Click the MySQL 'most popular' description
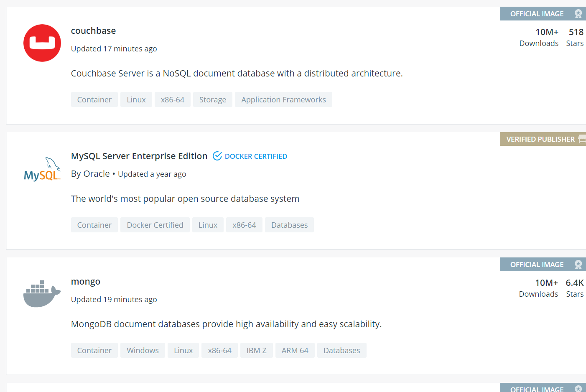586x392 pixels. point(185,199)
